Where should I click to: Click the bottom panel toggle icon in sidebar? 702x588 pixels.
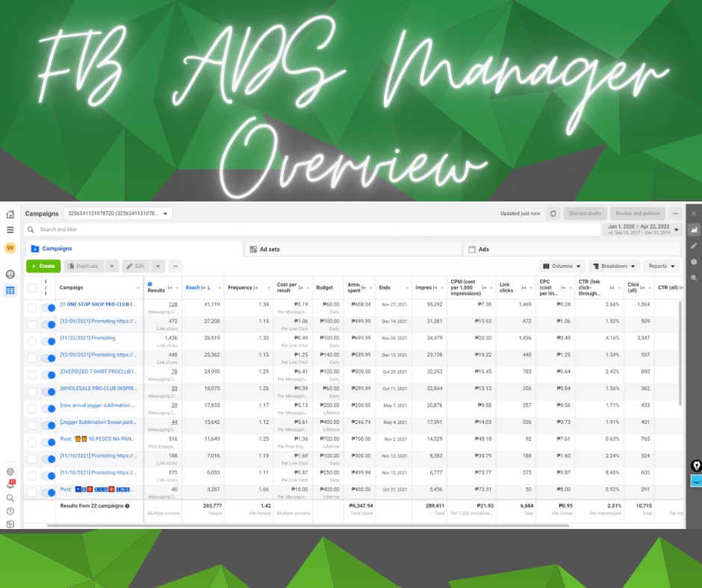coord(10,524)
